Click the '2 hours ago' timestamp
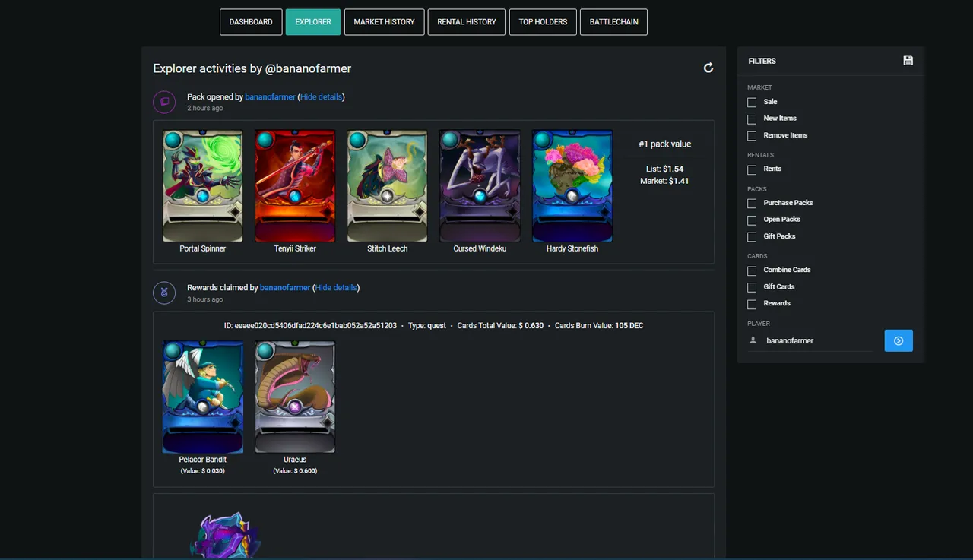Image resolution: width=973 pixels, height=560 pixels. click(x=205, y=109)
